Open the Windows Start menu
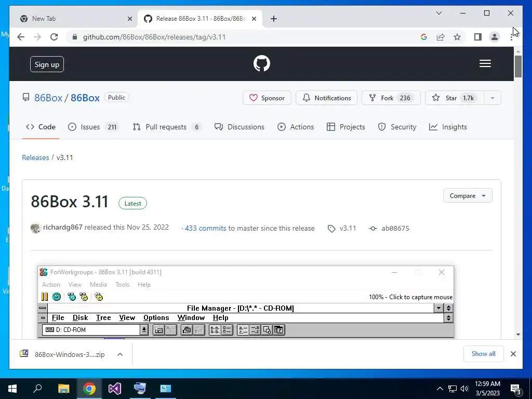The width and height of the screenshot is (532, 399). pyautogui.click(x=12, y=389)
